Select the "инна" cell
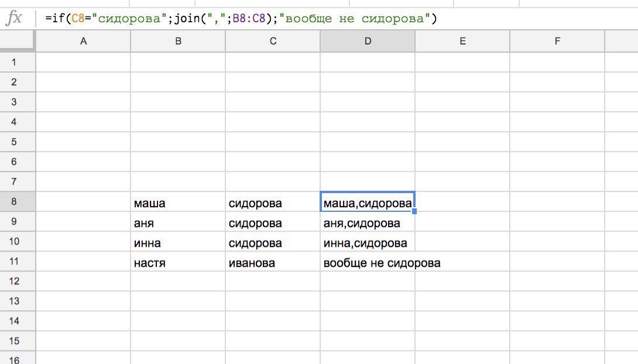 coord(178,243)
